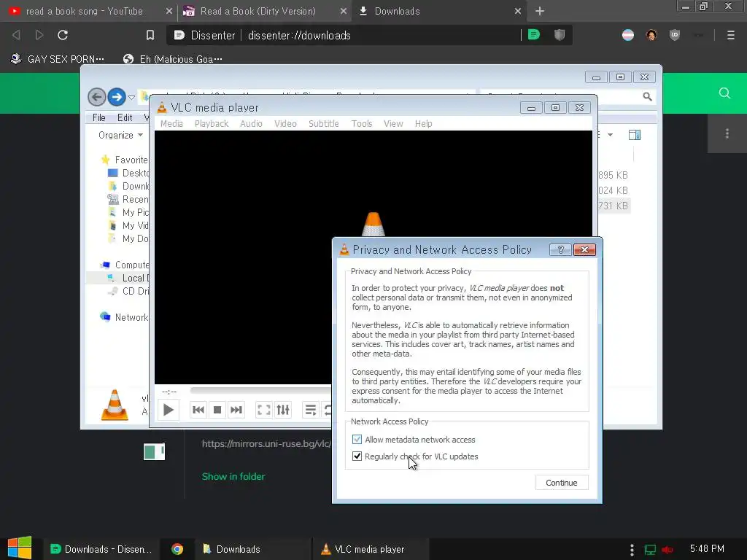The height and width of the screenshot is (560, 747).
Task: Click green Dissenter comment icon in address bar
Action: 534,35
